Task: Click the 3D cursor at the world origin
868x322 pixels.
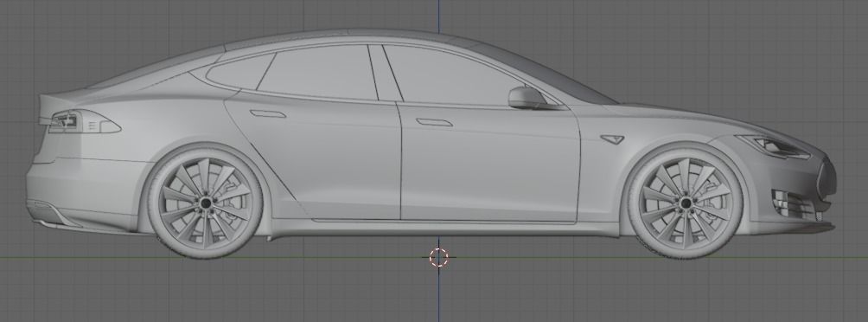Action: pos(438,257)
